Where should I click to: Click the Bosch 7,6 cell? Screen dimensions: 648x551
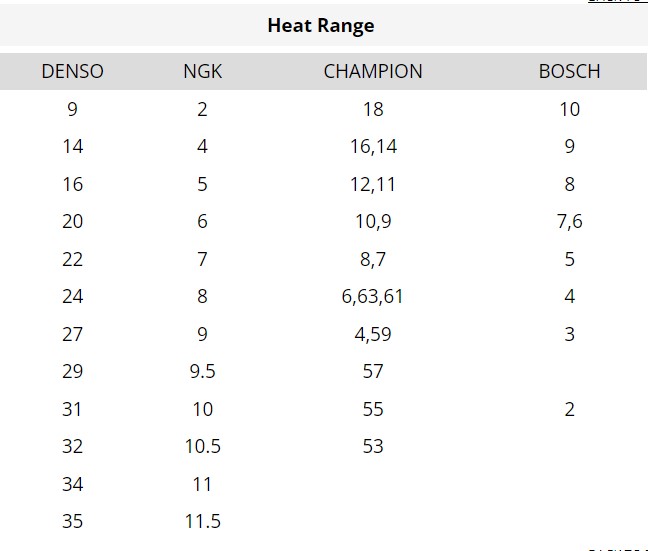[569, 222]
